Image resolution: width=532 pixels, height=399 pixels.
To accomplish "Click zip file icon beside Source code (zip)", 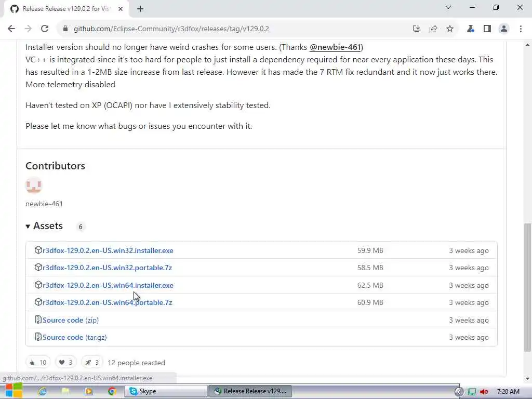I will pos(38,320).
